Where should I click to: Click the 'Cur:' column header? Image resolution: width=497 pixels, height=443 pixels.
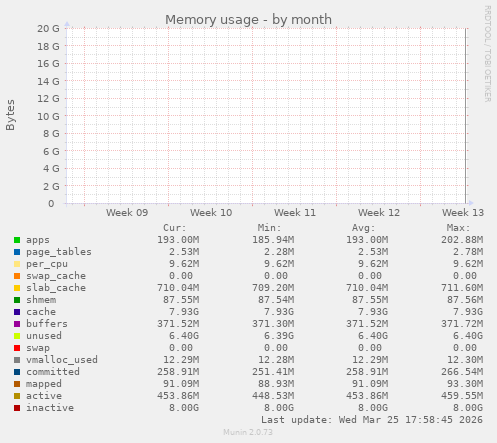[175, 228]
